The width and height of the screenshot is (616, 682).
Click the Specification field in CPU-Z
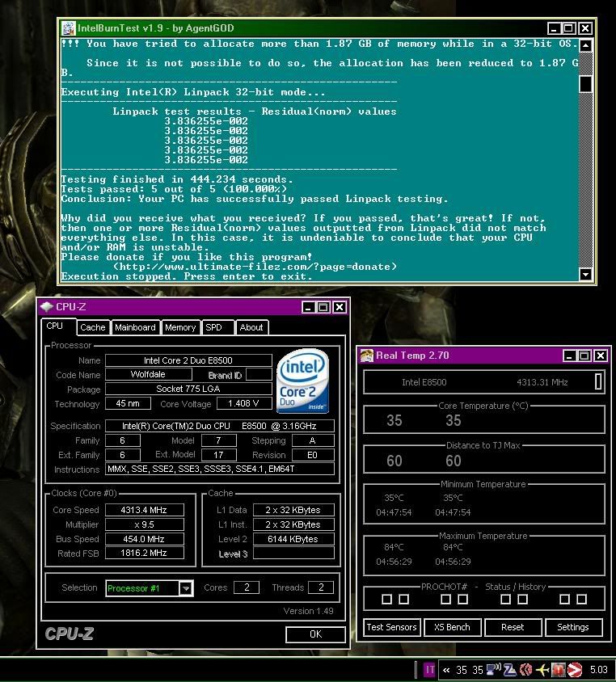pyautogui.click(x=220, y=426)
